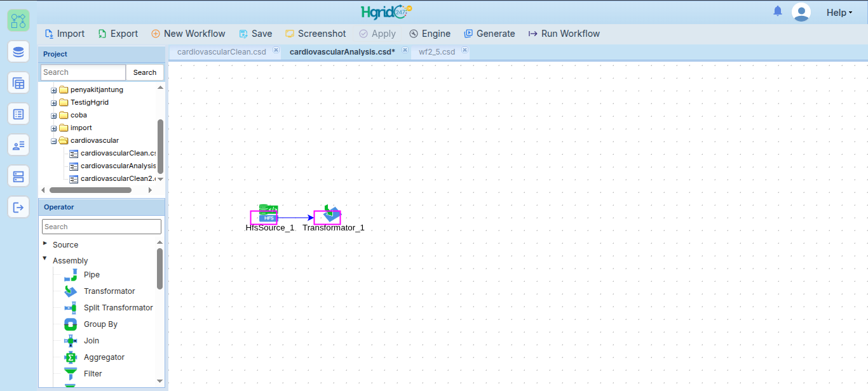Focus the Project search input field

[83, 72]
